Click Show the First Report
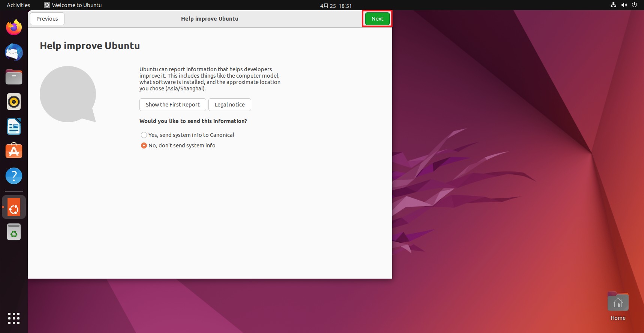The image size is (644, 333). click(x=173, y=105)
